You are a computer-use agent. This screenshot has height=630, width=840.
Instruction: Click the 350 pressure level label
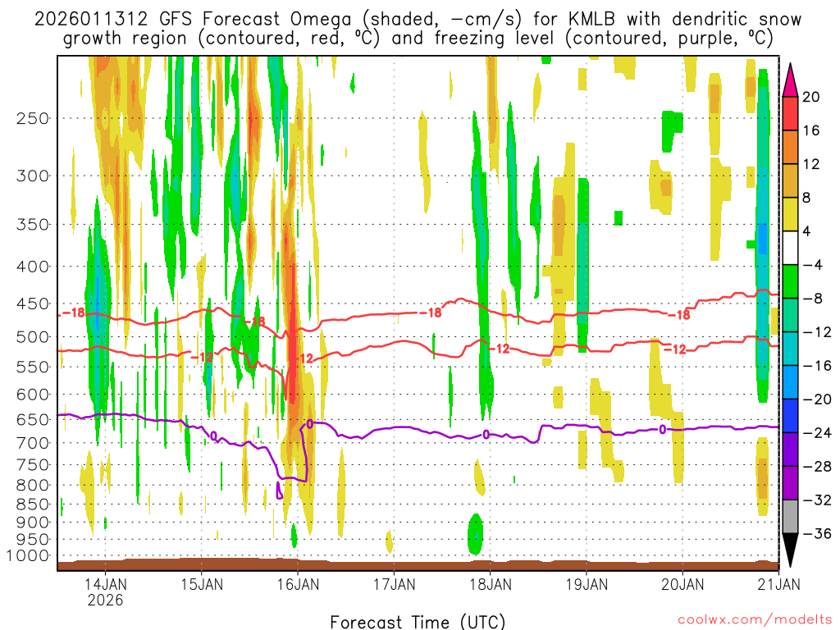(x=33, y=225)
